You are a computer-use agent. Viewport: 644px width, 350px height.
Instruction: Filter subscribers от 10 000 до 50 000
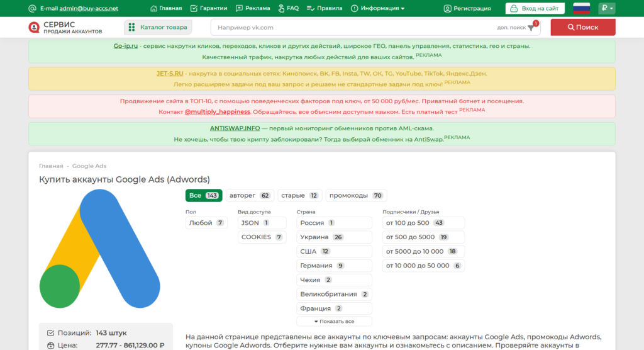coord(423,266)
